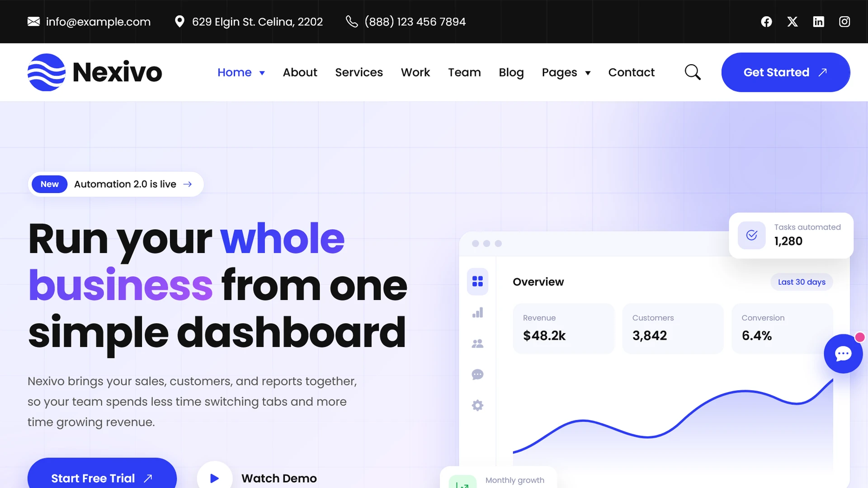
Task: Go to the About page
Action: tap(300, 72)
